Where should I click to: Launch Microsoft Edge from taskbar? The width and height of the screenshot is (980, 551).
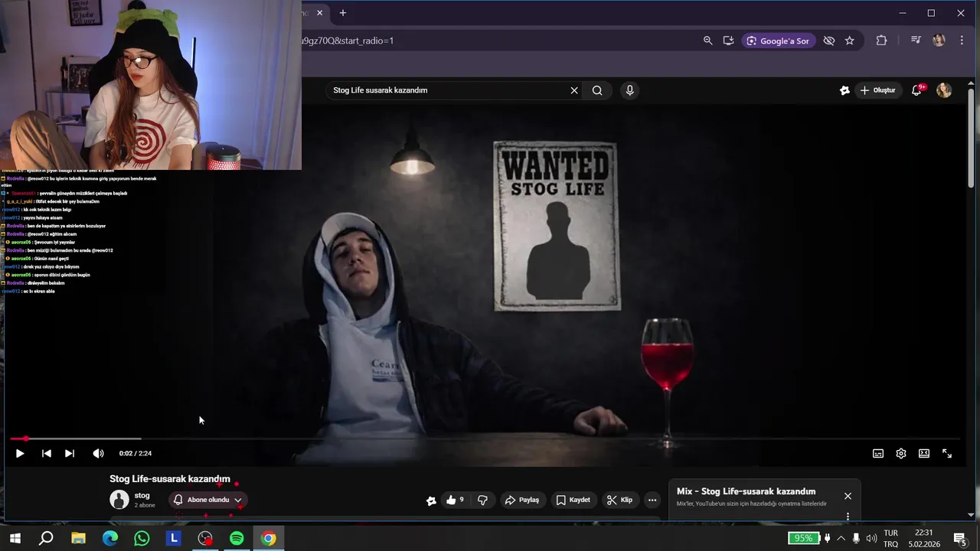(110, 538)
